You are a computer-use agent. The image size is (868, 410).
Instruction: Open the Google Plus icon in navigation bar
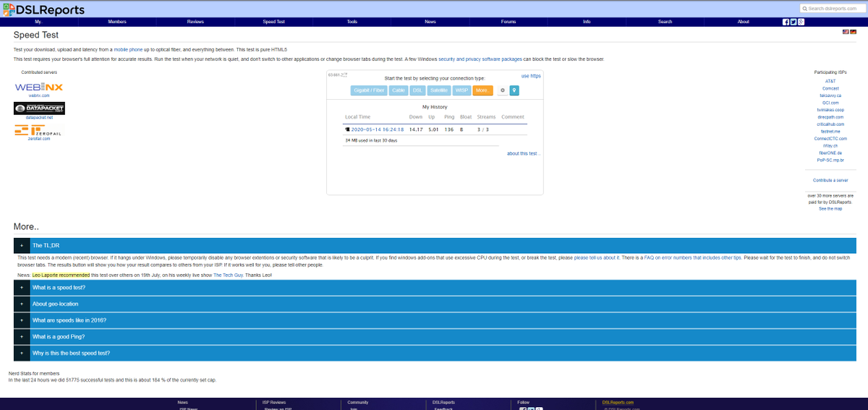tap(801, 22)
